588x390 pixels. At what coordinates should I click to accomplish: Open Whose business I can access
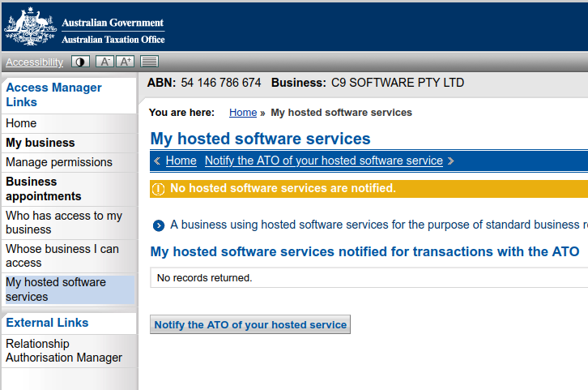(x=62, y=255)
